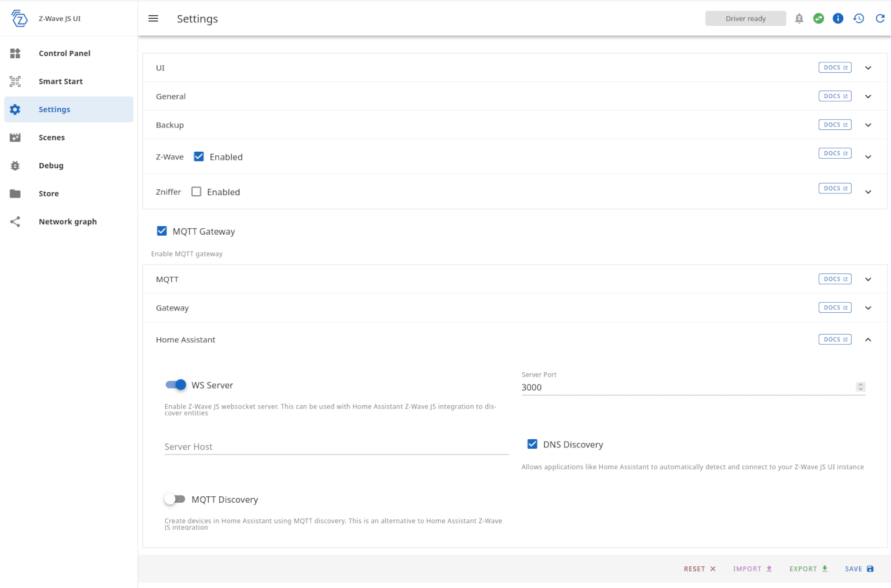This screenshot has width=891, height=588.
Task: Open the Network graph page
Action: click(68, 222)
